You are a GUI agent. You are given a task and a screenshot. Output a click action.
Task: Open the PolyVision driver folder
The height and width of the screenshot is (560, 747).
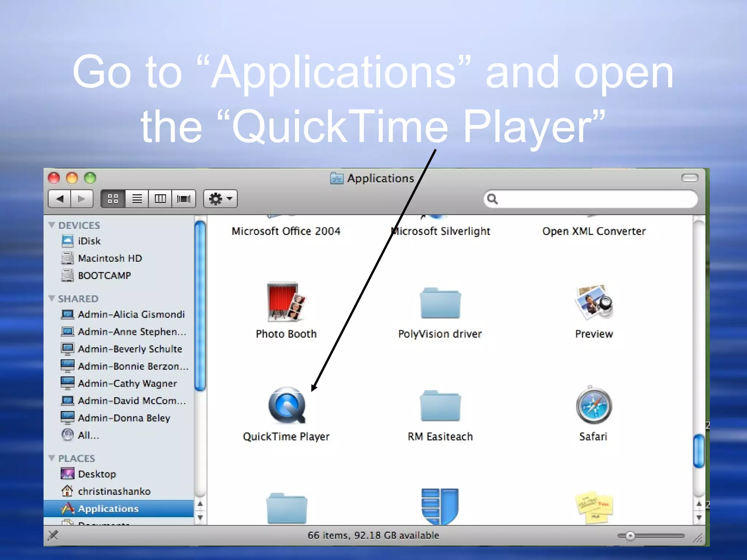tap(440, 303)
